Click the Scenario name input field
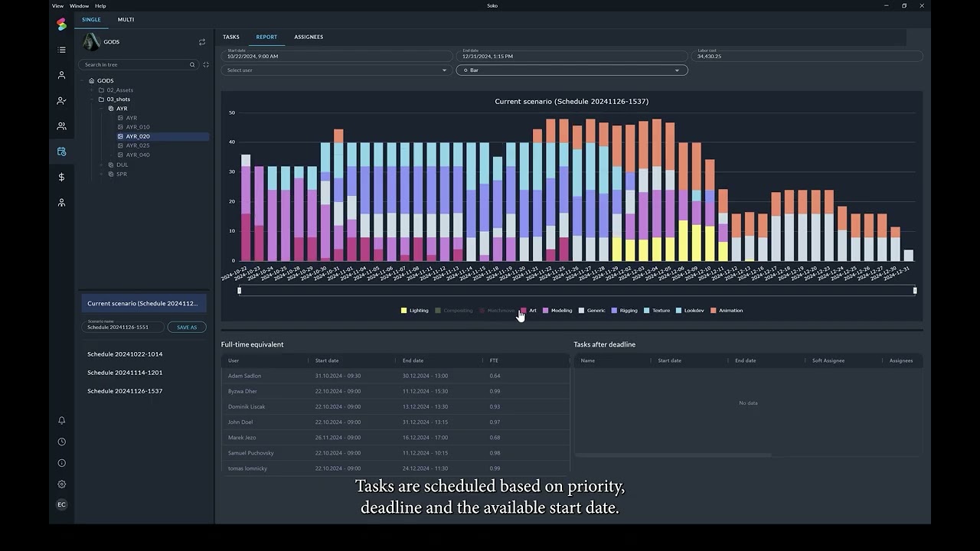 point(122,327)
